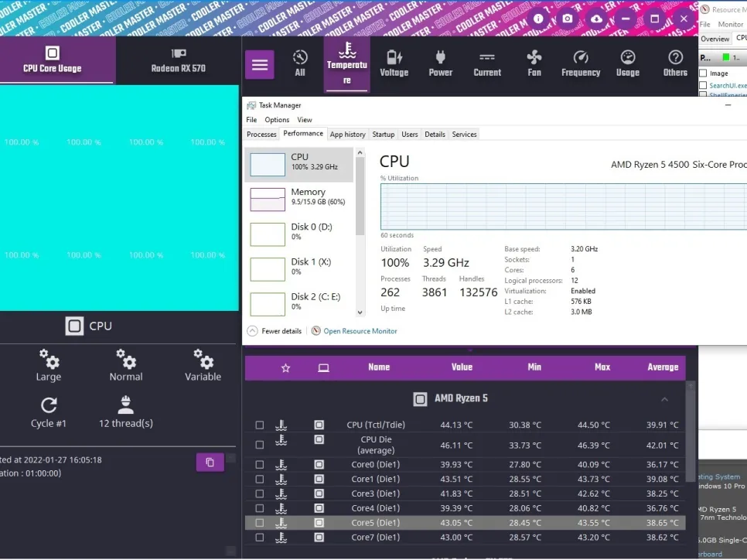Screen dimensions: 747x560
Task: Sort sensors by Max column header
Action: pos(602,367)
